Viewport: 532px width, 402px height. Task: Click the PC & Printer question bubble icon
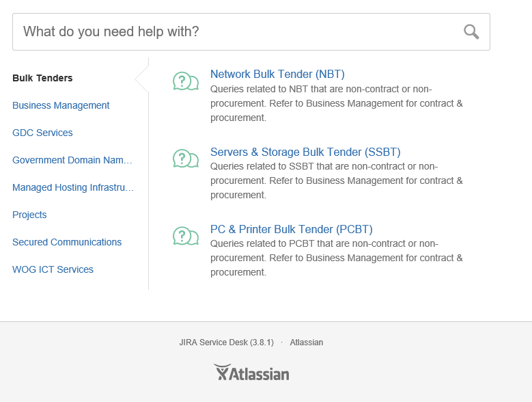[x=186, y=236]
